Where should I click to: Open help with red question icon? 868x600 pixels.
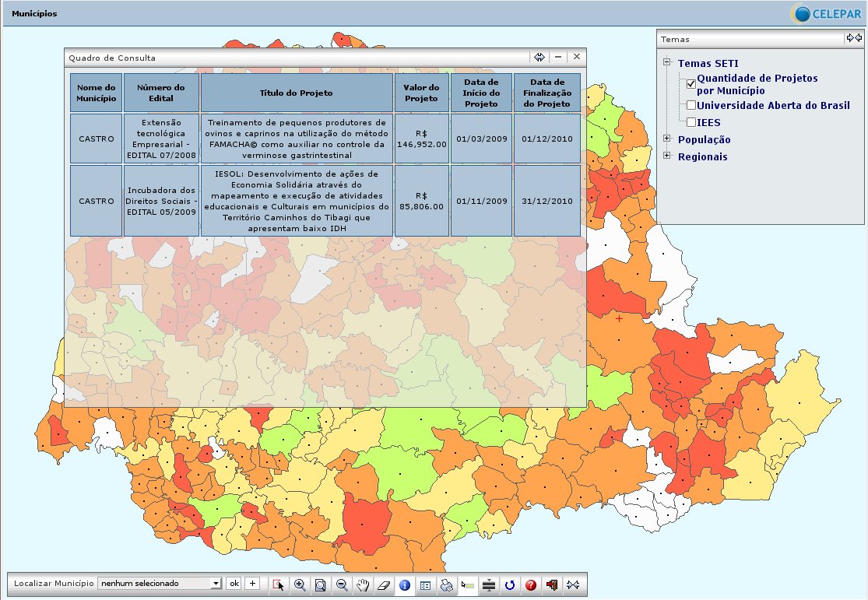click(531, 584)
